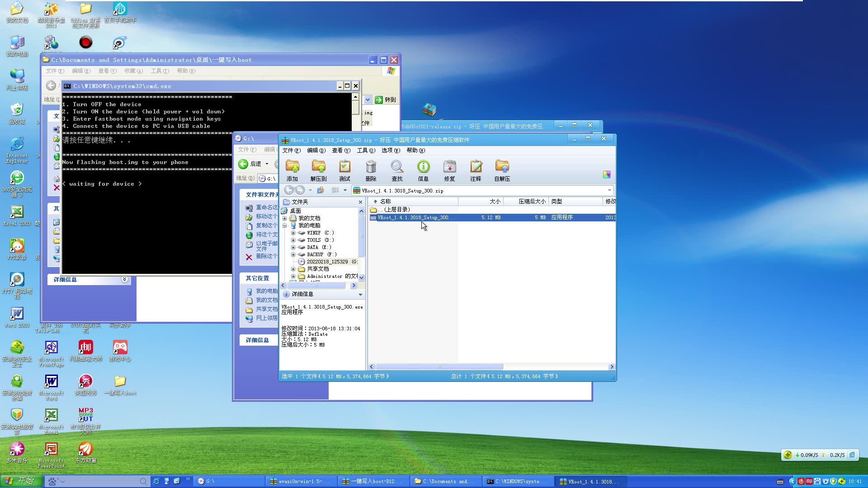Click 重命名 link in G:\ window tasks
Screen dimensions: 868x488
click(x=267, y=207)
